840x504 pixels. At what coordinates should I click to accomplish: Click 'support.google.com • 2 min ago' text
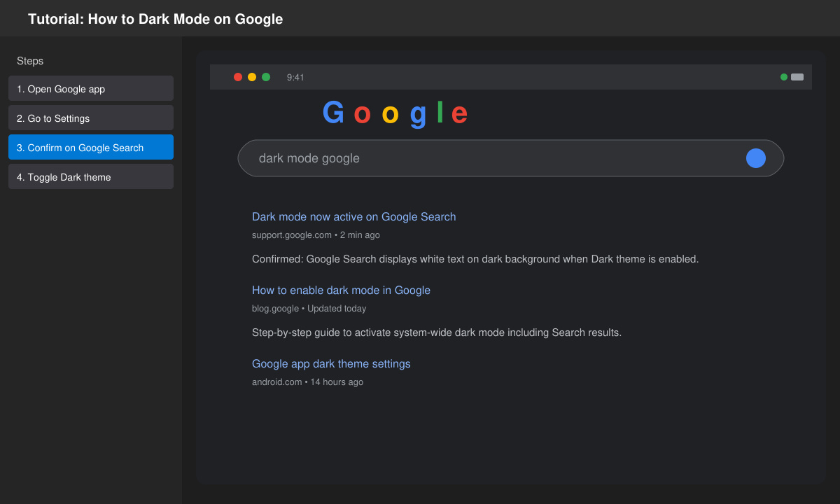point(316,235)
